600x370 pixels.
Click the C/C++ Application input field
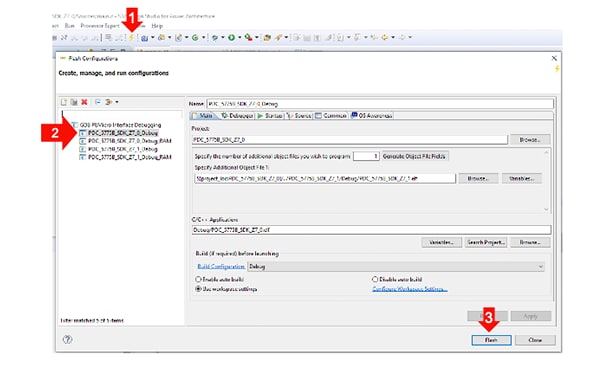pyautogui.click(x=371, y=230)
